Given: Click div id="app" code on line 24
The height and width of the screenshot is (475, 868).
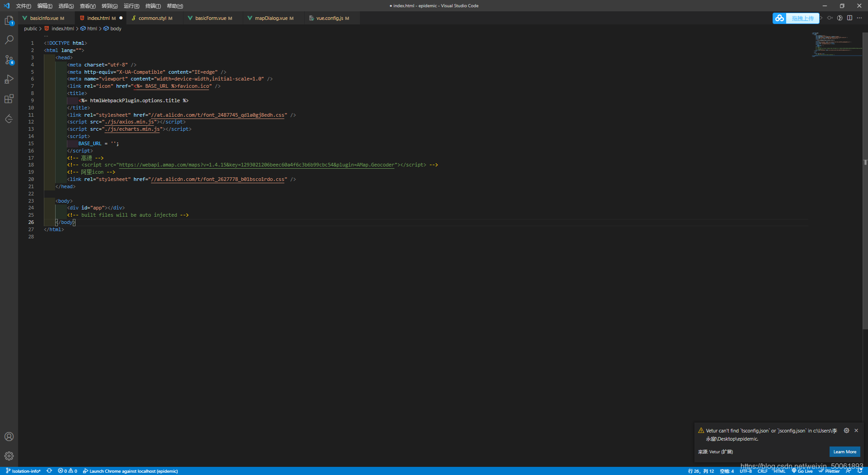Looking at the screenshot, I should point(96,208).
